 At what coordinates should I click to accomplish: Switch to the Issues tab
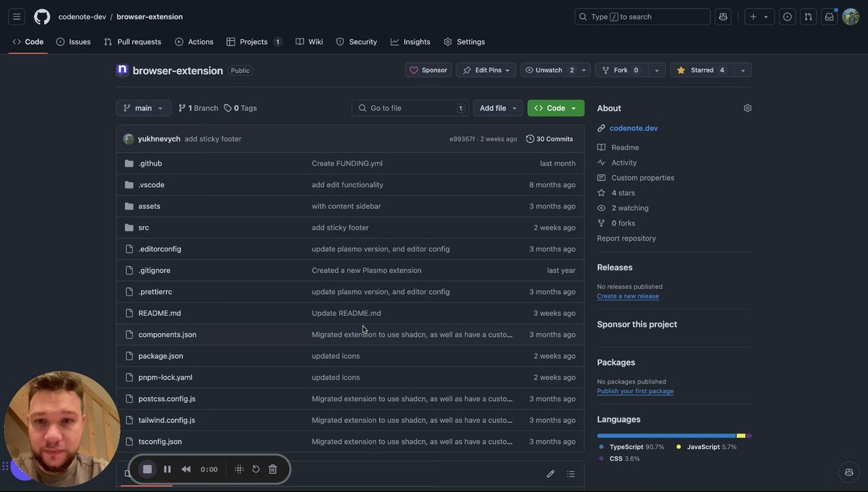pos(73,42)
